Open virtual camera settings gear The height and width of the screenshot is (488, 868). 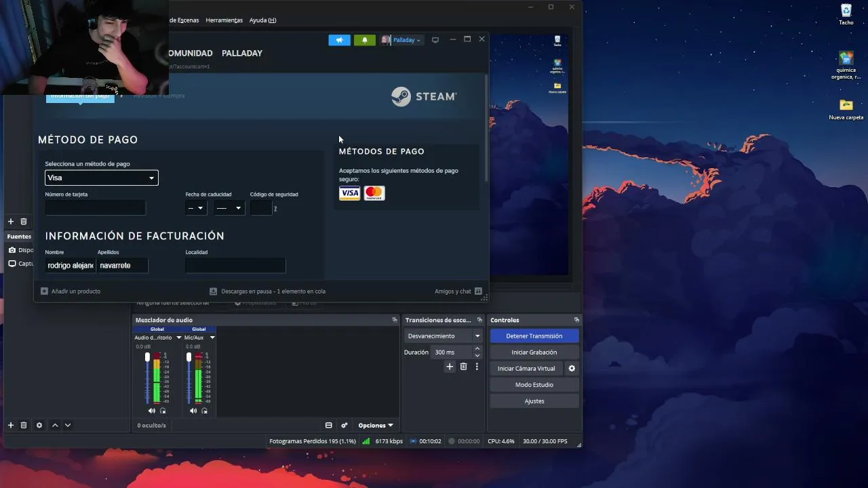pos(572,369)
